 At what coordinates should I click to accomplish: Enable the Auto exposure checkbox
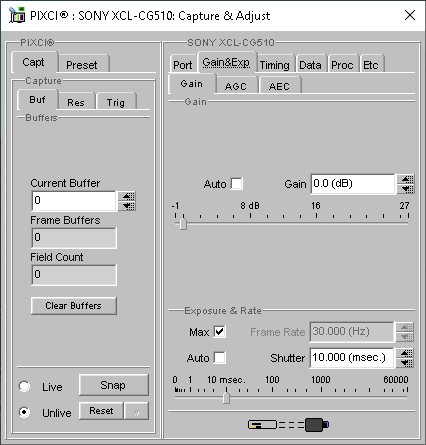(219, 358)
